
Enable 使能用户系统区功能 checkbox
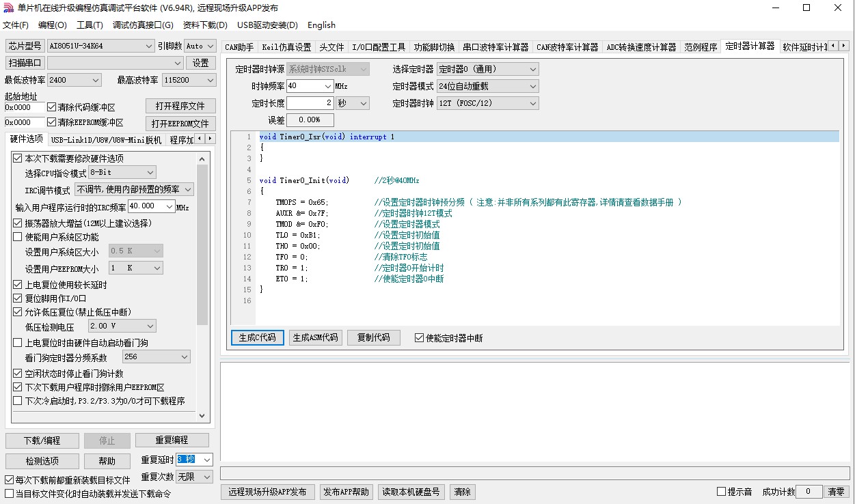point(18,237)
